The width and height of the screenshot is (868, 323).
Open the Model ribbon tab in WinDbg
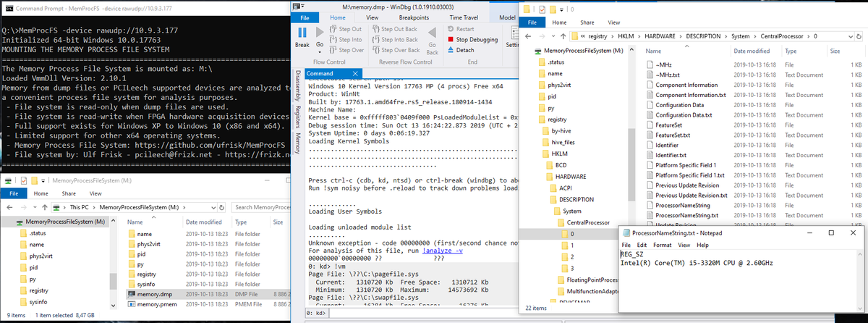pos(507,16)
